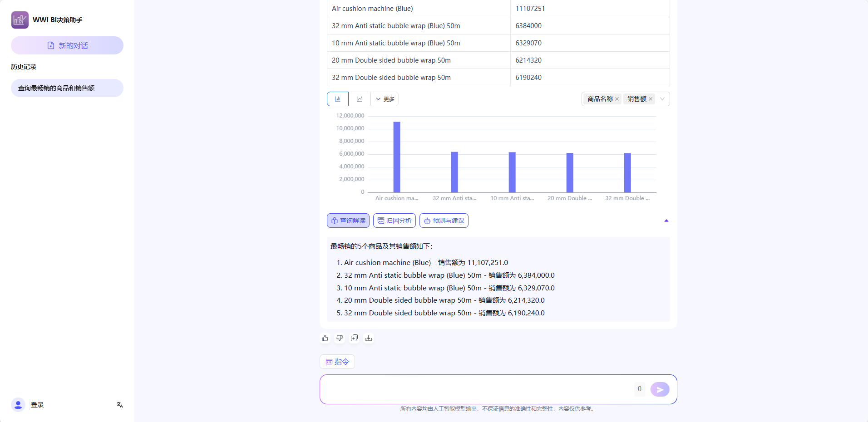
Task: Click the thumbs up like icon
Action: (x=325, y=338)
